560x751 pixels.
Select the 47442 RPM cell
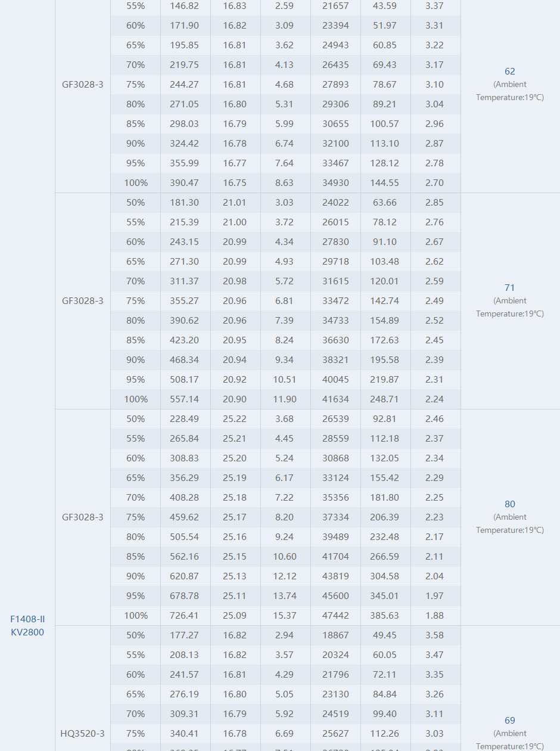335,616
